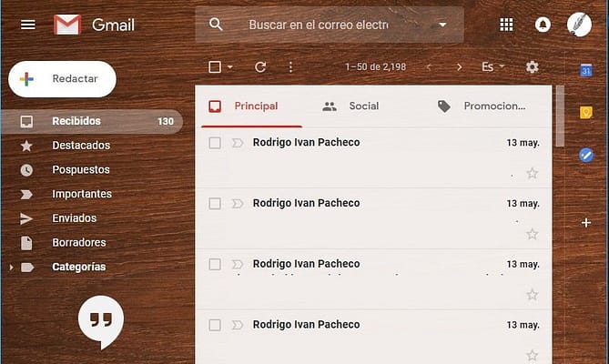This screenshot has width=609, height=364.
Task: Open Recibidos inbox folder
Action: (x=92, y=121)
